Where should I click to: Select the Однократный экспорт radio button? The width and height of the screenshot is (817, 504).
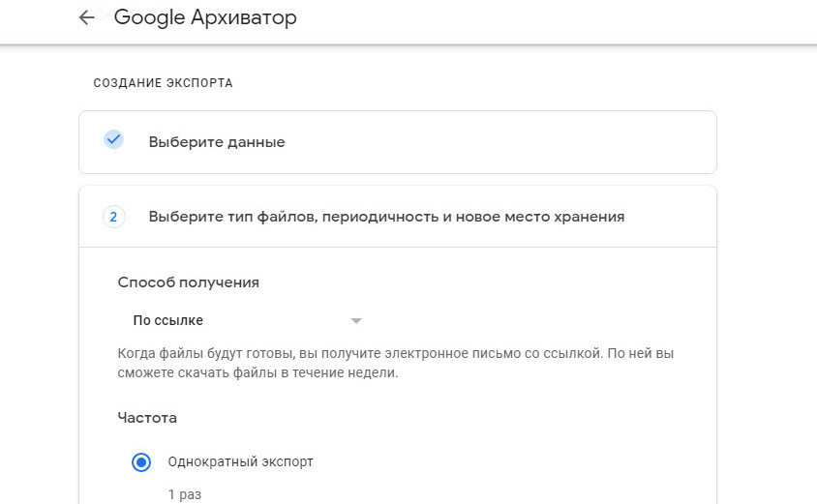point(141,461)
